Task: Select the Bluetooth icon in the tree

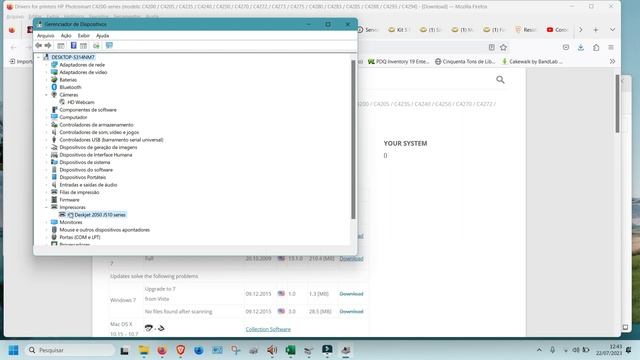Action: (x=54, y=87)
